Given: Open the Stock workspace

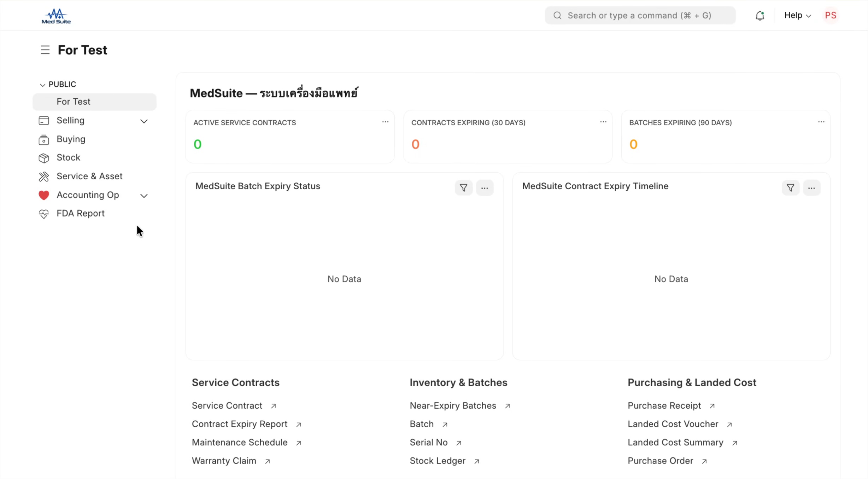Looking at the screenshot, I should pos(68,157).
